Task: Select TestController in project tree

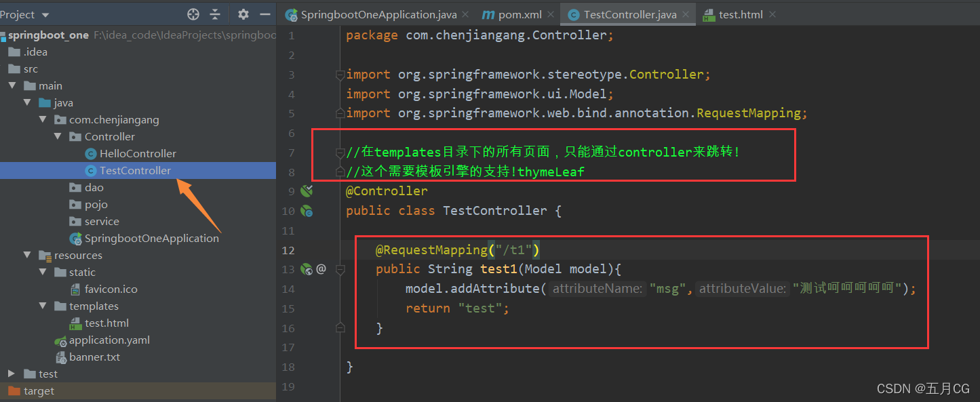Action: pos(138,170)
